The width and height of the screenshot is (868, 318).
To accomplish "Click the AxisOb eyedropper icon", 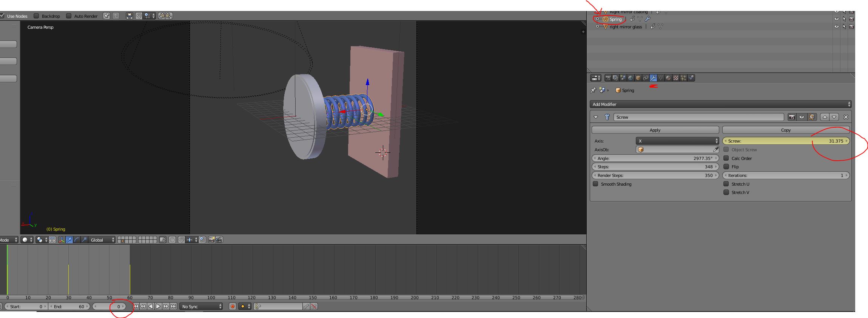I will point(715,149).
